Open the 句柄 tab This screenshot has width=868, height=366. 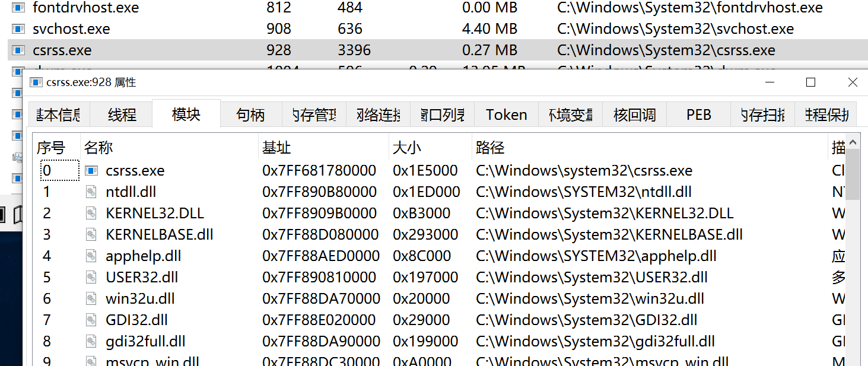coord(250,114)
